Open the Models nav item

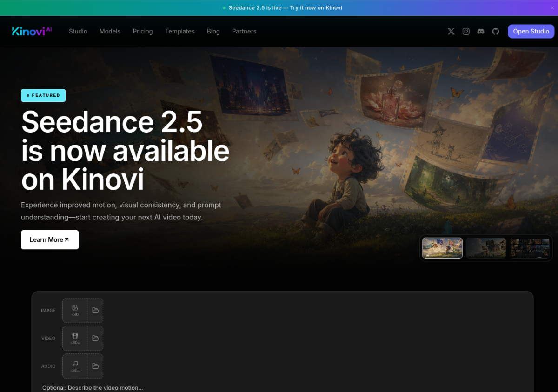110,32
